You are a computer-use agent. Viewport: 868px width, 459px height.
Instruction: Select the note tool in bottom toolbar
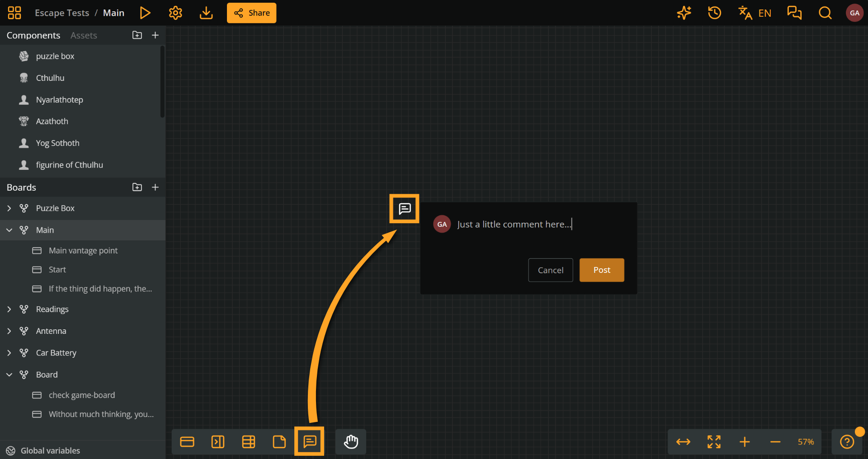point(279,441)
